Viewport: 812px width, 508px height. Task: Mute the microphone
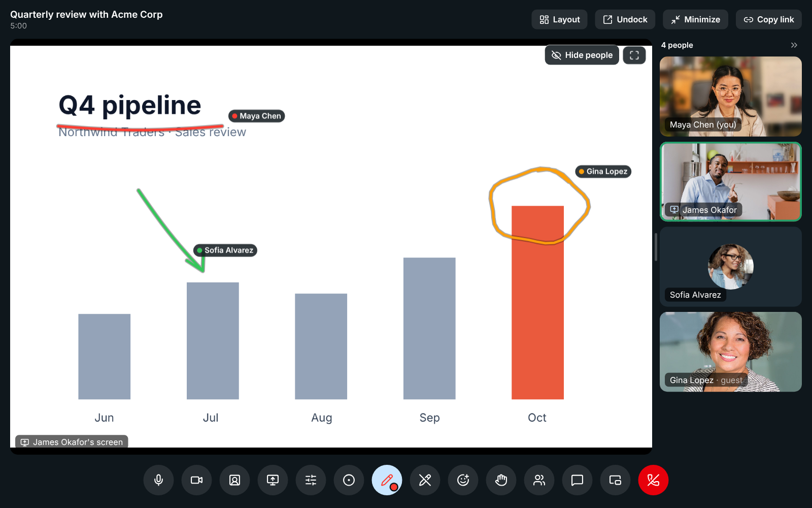158,480
